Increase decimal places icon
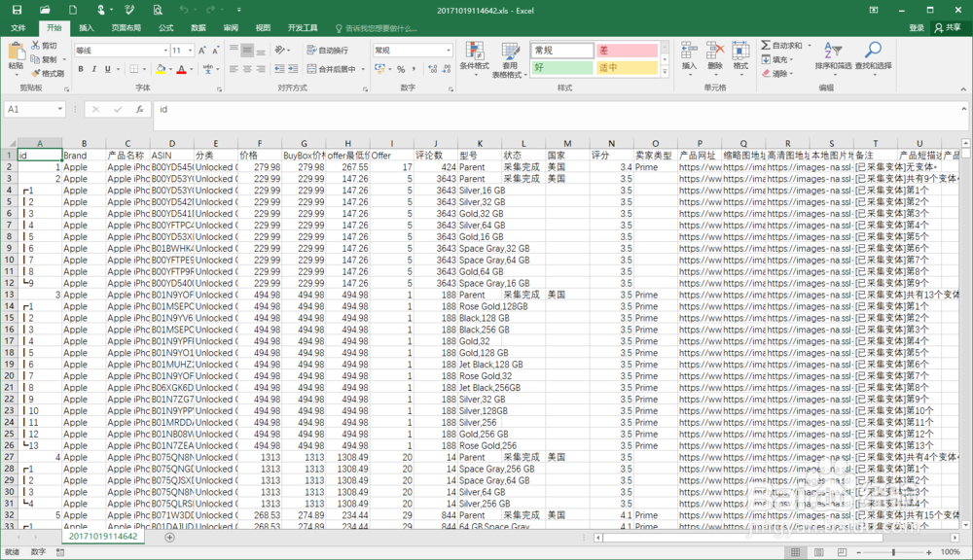The image size is (973, 560). coord(433,69)
